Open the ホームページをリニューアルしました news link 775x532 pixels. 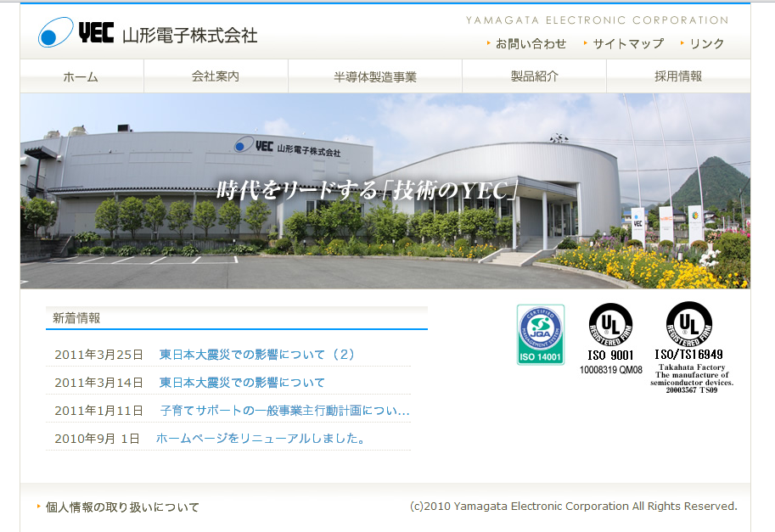261,439
